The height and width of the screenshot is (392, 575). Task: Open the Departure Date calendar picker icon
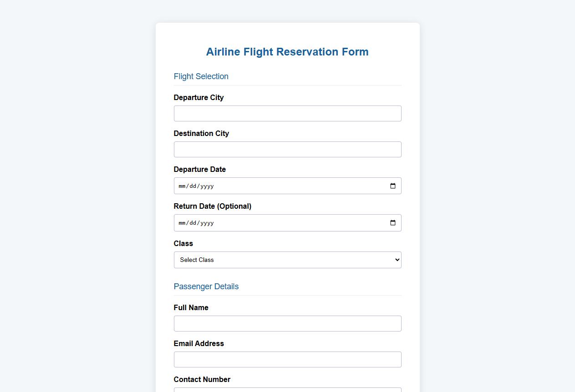pyautogui.click(x=392, y=186)
